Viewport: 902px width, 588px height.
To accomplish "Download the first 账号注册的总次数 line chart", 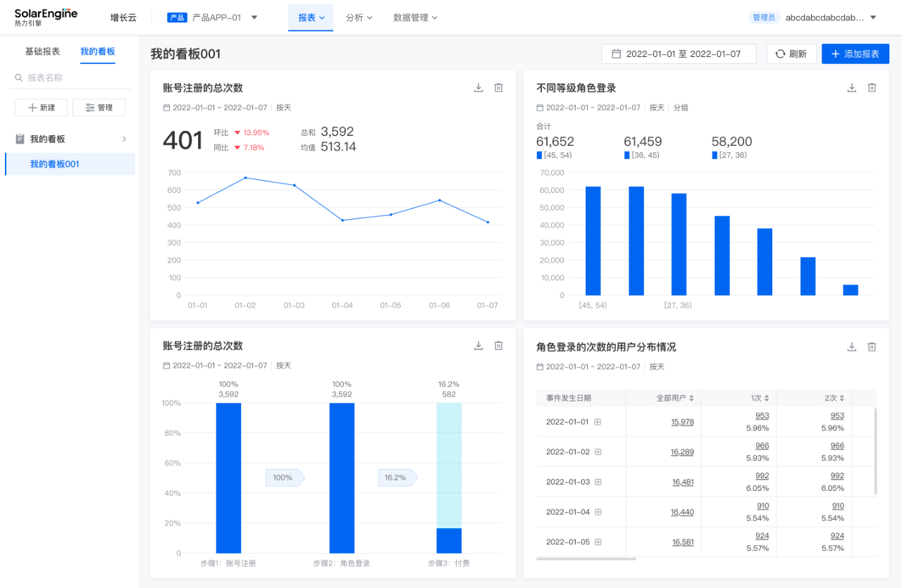I will pyautogui.click(x=478, y=88).
